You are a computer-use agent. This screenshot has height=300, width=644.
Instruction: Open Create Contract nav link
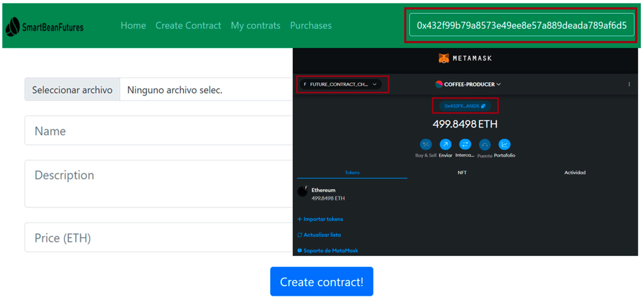pyautogui.click(x=188, y=26)
